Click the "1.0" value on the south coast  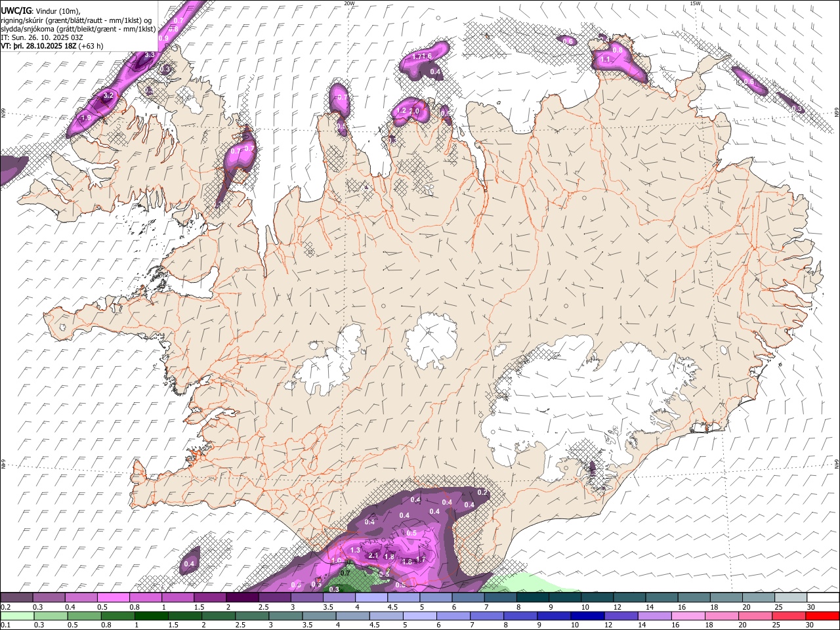tap(337, 561)
